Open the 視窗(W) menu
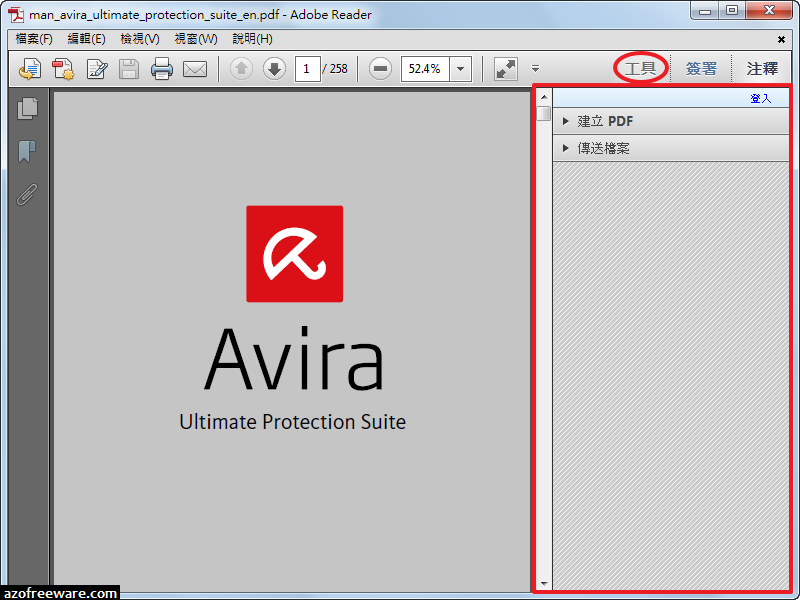This screenshot has width=800, height=600. [196, 39]
